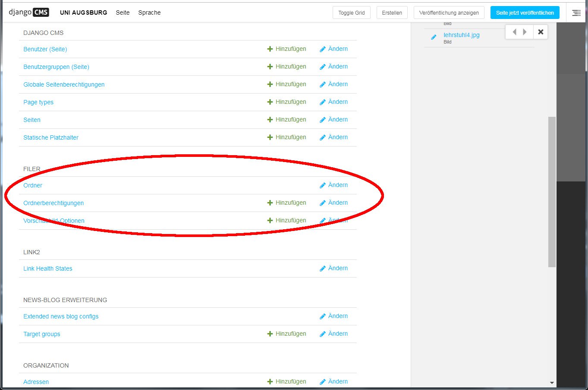588x390 pixels.
Task: Click Ändern for Extended news blog configs
Action: click(334, 316)
